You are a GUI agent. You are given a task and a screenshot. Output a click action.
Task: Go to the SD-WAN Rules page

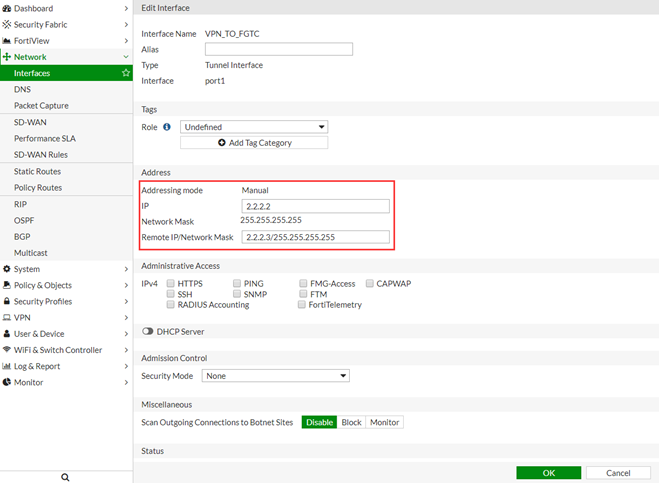pyautogui.click(x=41, y=155)
